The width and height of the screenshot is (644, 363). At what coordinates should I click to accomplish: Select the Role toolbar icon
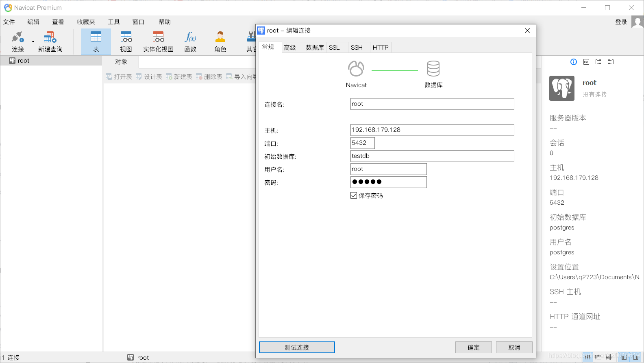tap(220, 42)
